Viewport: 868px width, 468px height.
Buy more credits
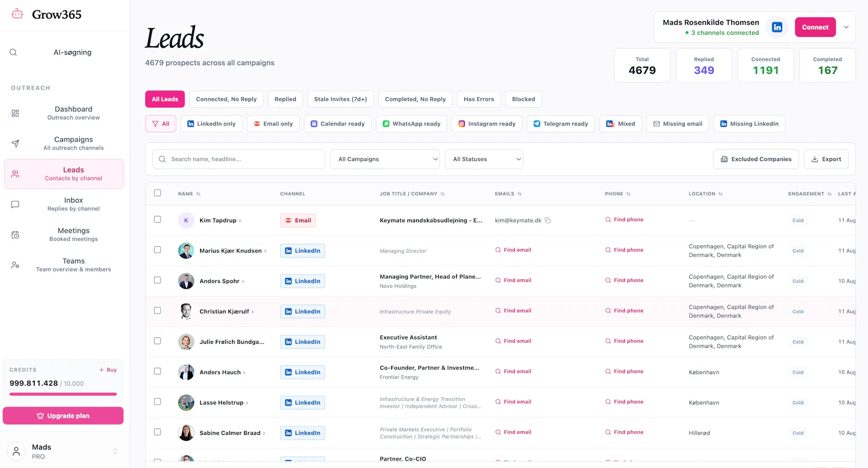[x=108, y=370]
